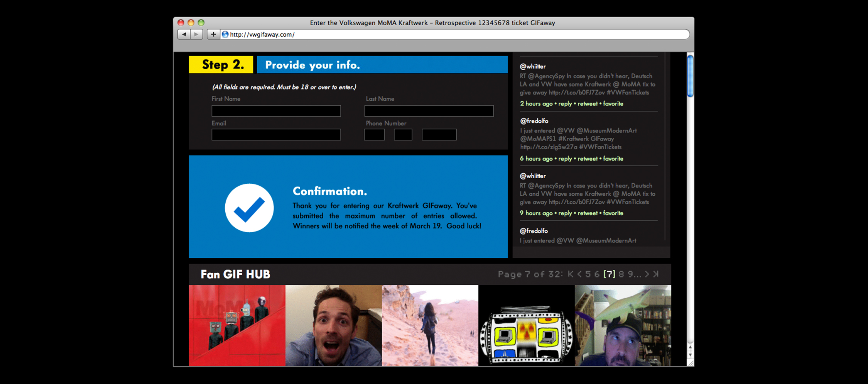Open page 5 of Fan GIF HUB
This screenshot has width=868, height=384.
[588, 274]
